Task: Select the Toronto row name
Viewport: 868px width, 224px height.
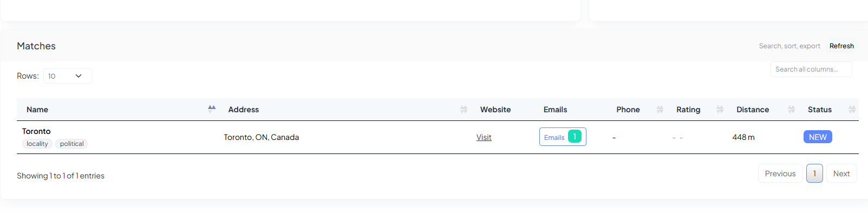Action: point(36,131)
